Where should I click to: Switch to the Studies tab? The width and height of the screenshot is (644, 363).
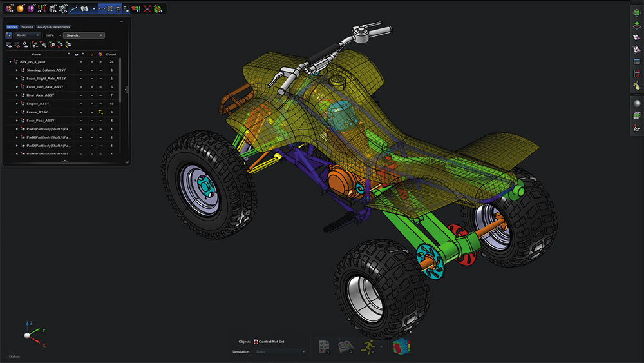pos(27,27)
